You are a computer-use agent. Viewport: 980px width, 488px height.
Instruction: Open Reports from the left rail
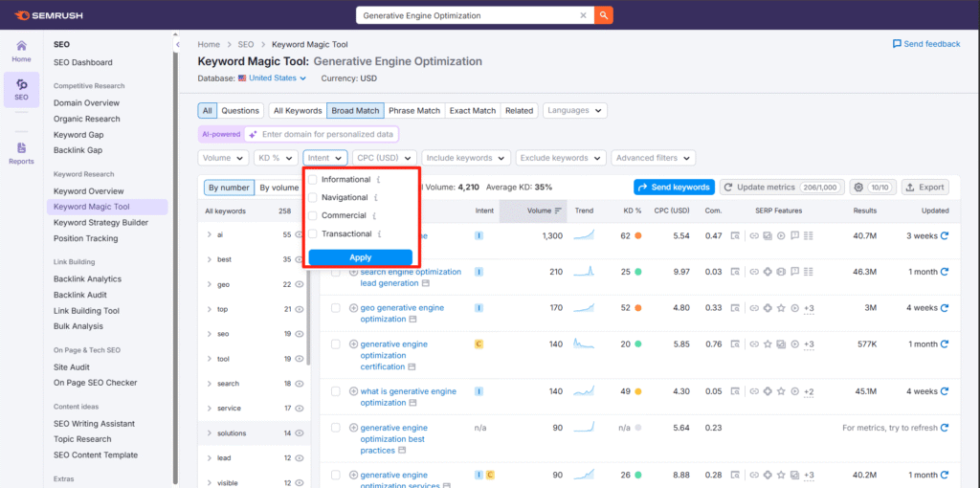click(21, 153)
